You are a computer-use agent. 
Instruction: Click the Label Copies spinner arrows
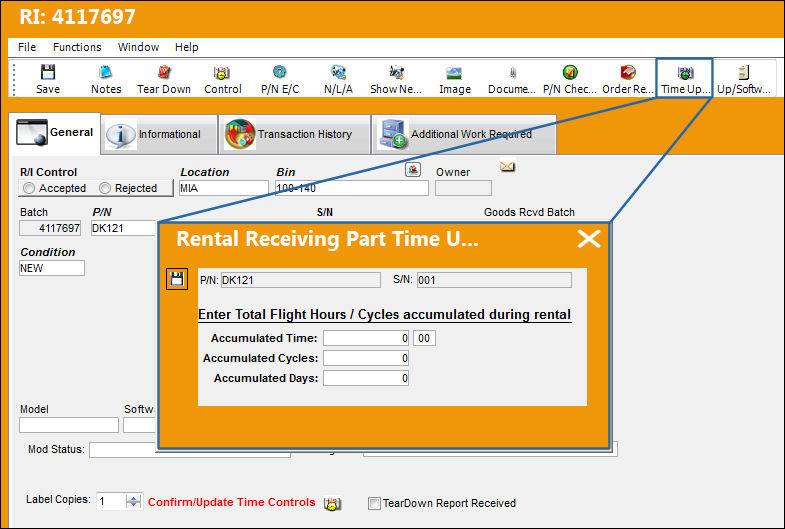(x=133, y=501)
